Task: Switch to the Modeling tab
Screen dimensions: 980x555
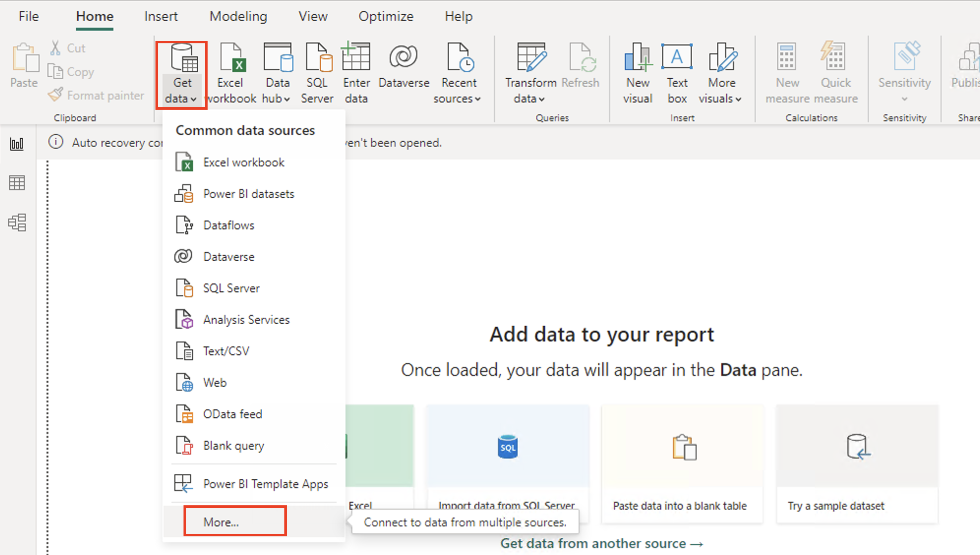Action: pos(238,16)
